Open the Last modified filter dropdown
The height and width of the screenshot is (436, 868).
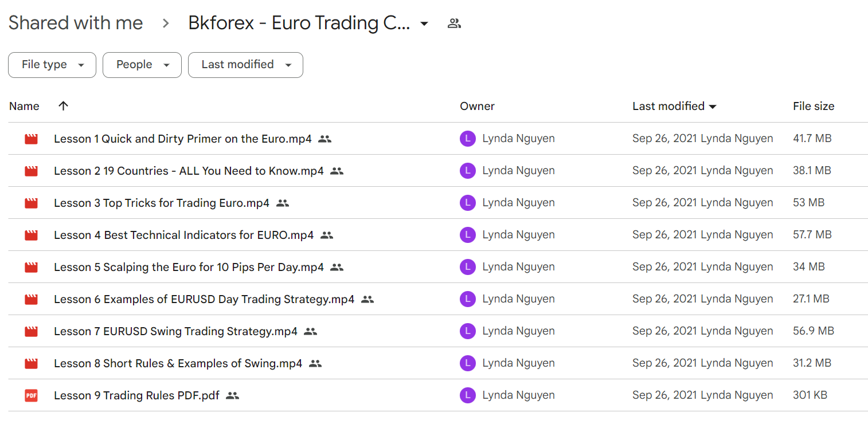(x=245, y=65)
